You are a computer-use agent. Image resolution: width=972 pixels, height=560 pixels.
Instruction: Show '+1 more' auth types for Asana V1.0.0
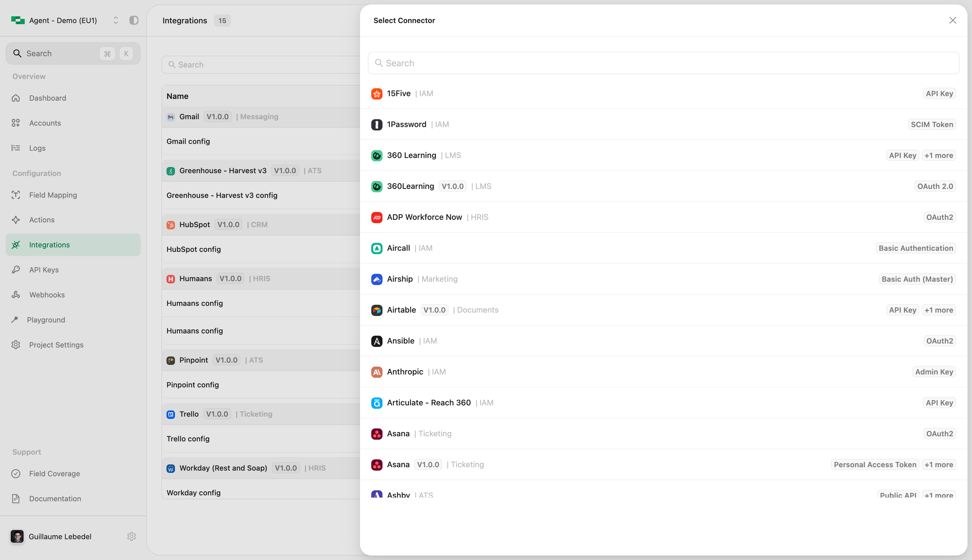click(939, 465)
